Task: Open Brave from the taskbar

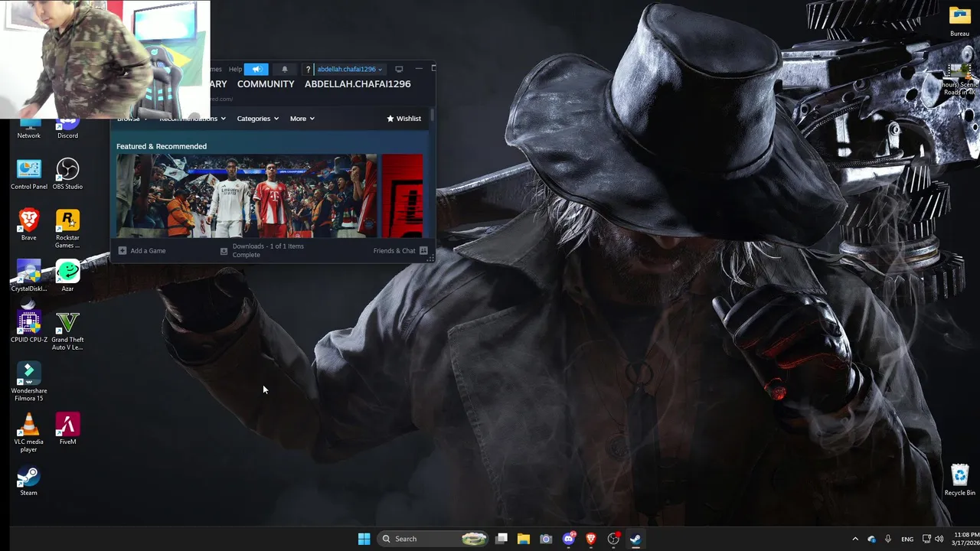Action: (591, 539)
